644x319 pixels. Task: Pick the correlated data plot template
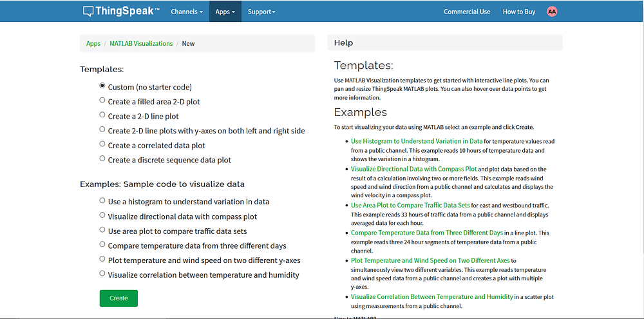click(102, 145)
